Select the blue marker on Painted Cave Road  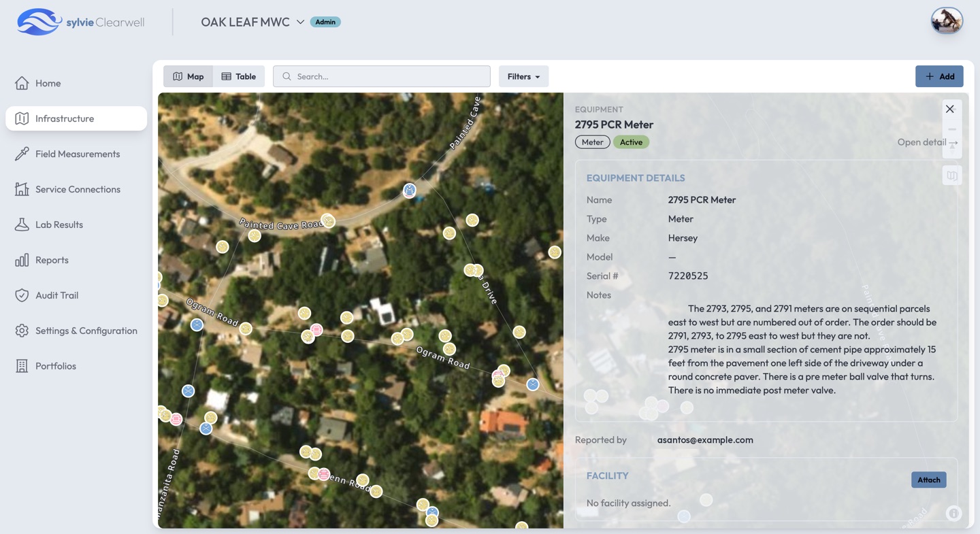[409, 190]
